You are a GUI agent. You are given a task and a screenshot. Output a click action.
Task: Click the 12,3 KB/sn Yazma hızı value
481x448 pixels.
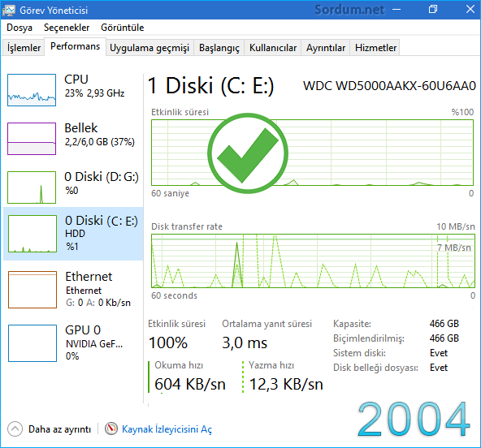(x=286, y=384)
